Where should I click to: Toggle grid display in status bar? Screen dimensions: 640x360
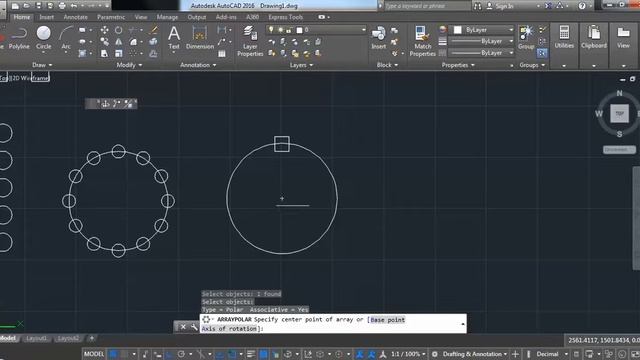pos(114,354)
